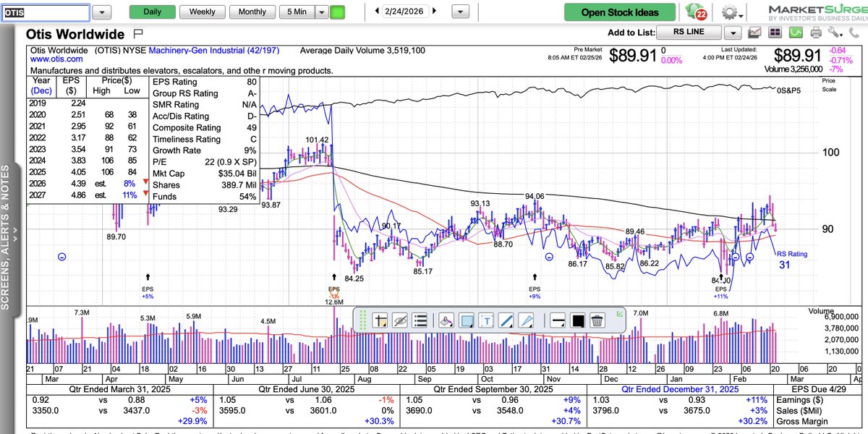Image resolution: width=868 pixels, height=434 pixels.
Task: Click the RS Rating 31 label
Action: pyautogui.click(x=791, y=260)
